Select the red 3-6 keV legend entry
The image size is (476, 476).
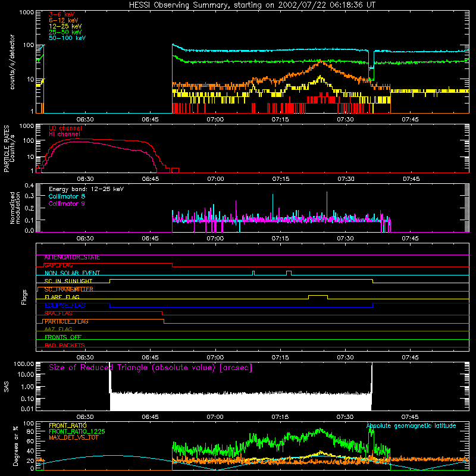tap(62, 14)
